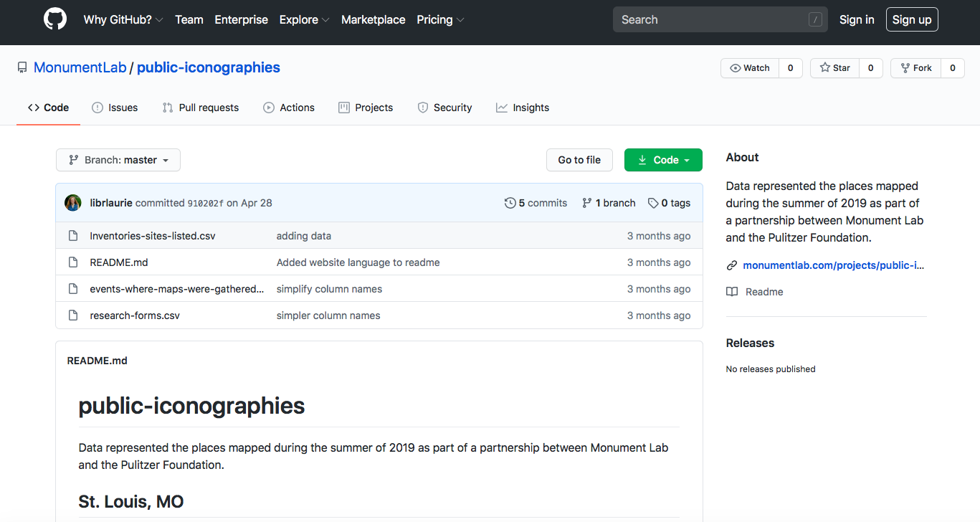Open events-where-maps-were-gathered file
Screen dimensions: 980x522
coord(177,289)
